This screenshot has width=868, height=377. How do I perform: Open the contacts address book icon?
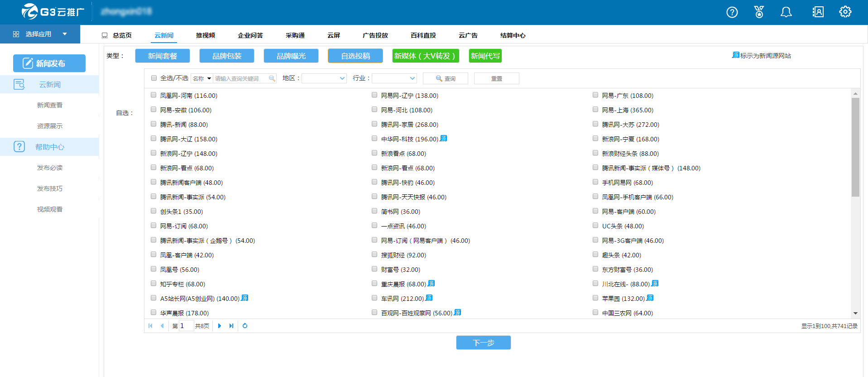pyautogui.click(x=818, y=12)
